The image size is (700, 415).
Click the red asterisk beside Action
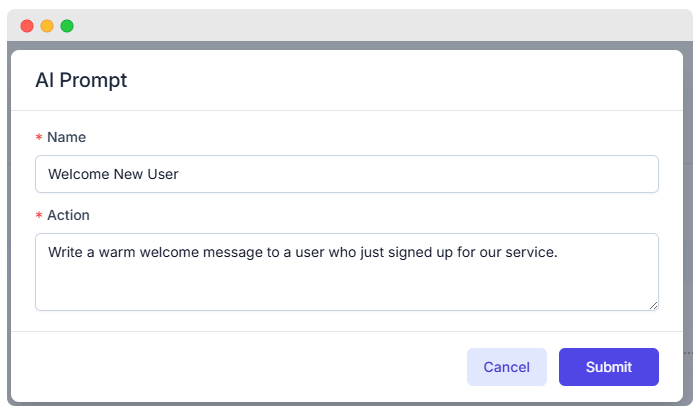click(39, 216)
